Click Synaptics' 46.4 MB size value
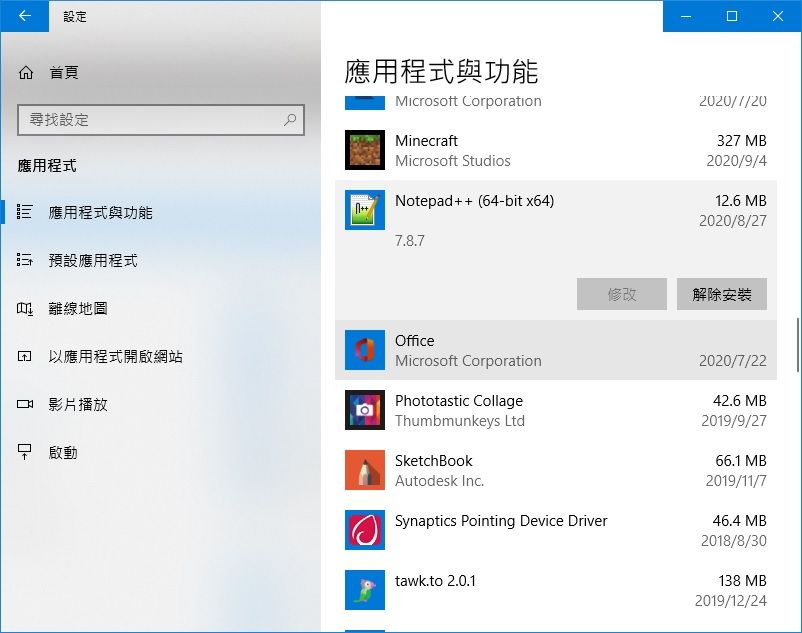802x633 pixels. (740, 521)
